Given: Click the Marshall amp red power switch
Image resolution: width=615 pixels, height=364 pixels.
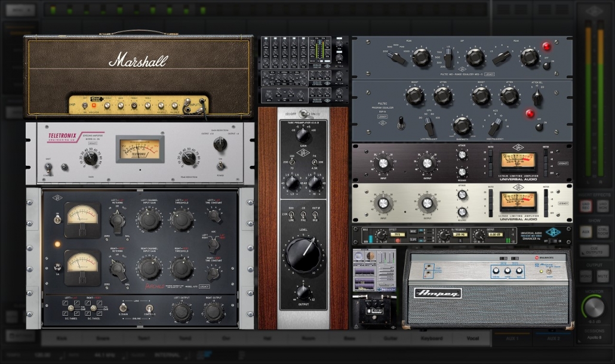Looking at the screenshot, I should 94,106.
